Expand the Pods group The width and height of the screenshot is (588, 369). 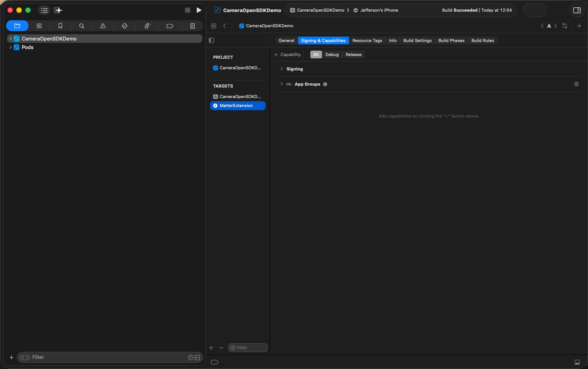pyautogui.click(x=10, y=47)
